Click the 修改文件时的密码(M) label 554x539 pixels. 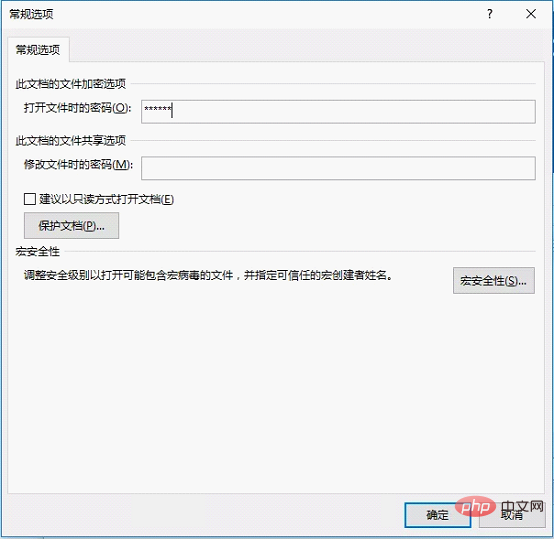tap(78, 164)
